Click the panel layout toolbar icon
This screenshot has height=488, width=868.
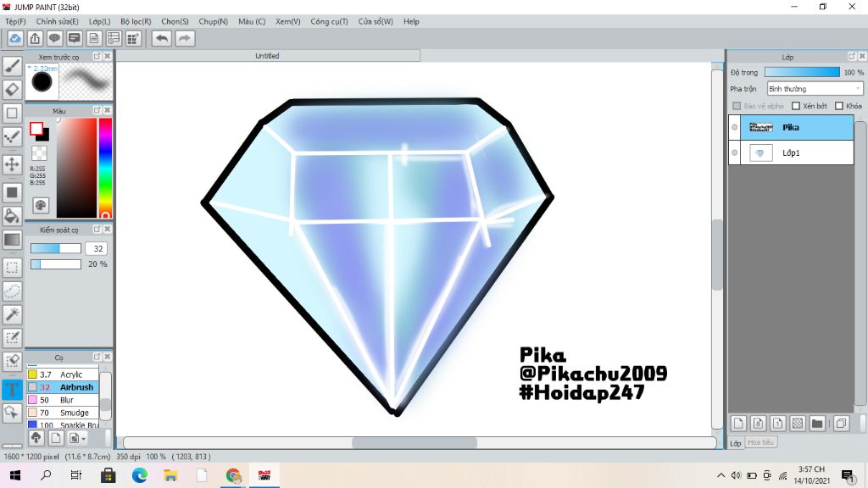click(114, 38)
